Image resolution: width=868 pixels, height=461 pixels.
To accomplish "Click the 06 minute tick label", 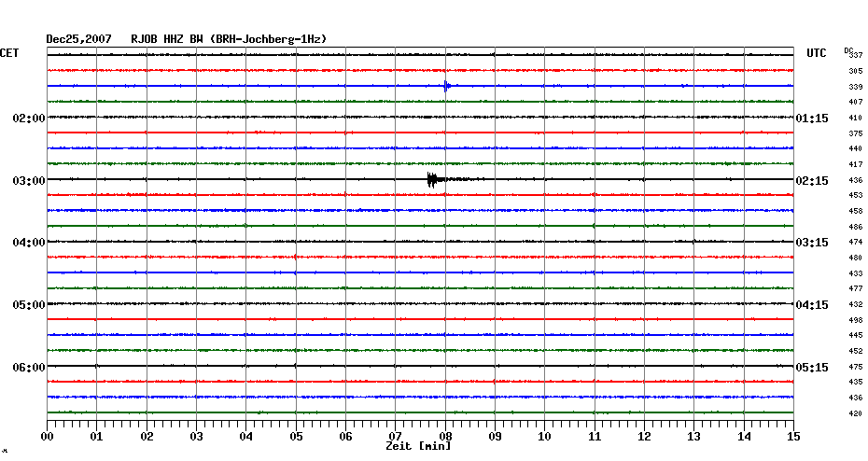I will click(x=345, y=437).
